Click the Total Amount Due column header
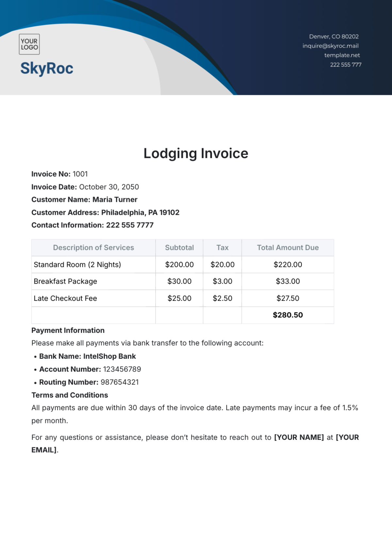This screenshot has height=556, width=392. click(x=287, y=248)
